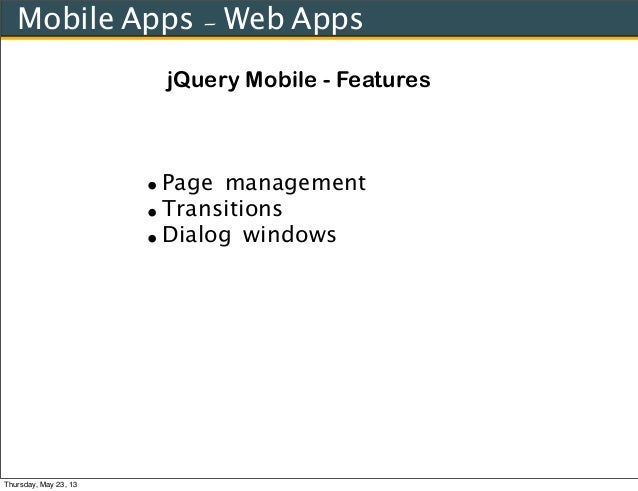Click the bullet point before 'Page management'
This screenshot has width=638, height=491.
(x=152, y=186)
